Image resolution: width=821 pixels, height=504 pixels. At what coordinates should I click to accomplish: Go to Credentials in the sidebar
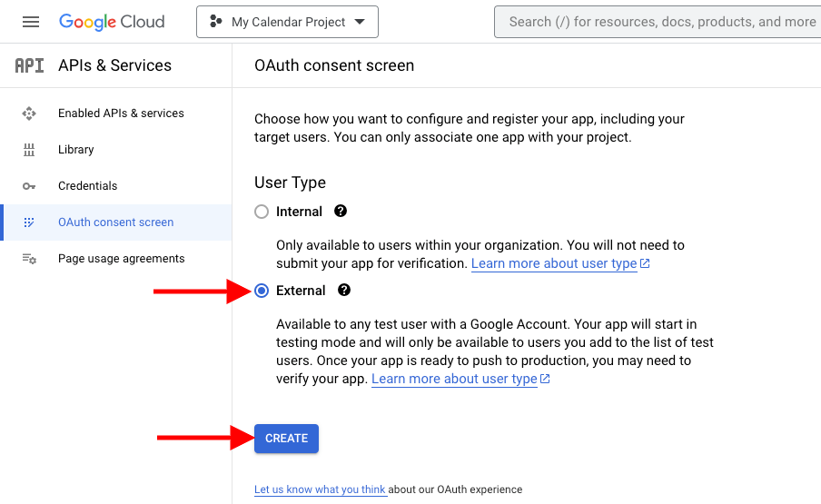tap(87, 186)
